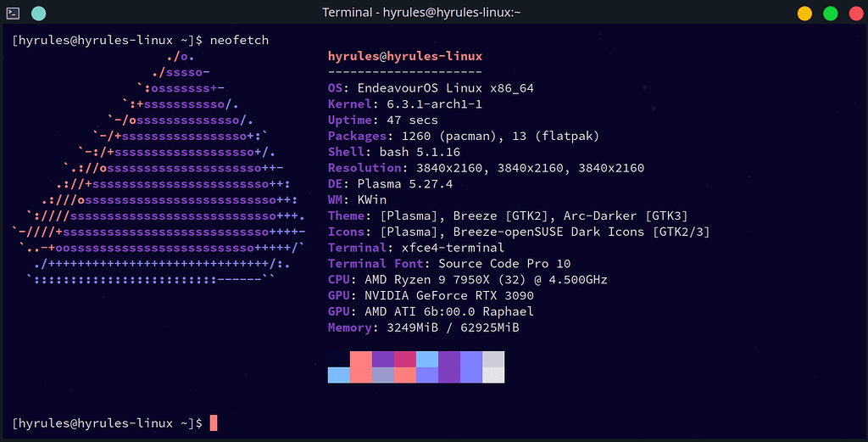Click the light blue block in bottom palette row
Screen dimensions: 868x442
pyautogui.click(x=339, y=375)
